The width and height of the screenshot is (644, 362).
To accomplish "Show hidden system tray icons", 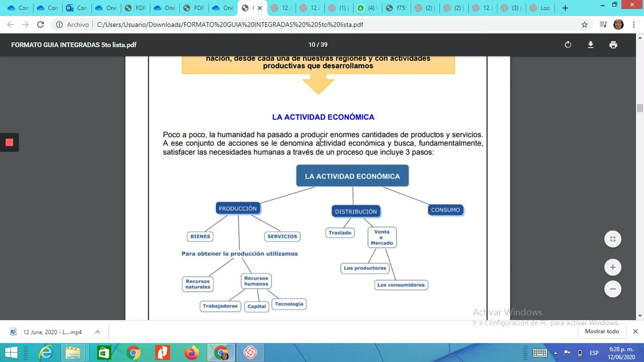I will (556, 352).
